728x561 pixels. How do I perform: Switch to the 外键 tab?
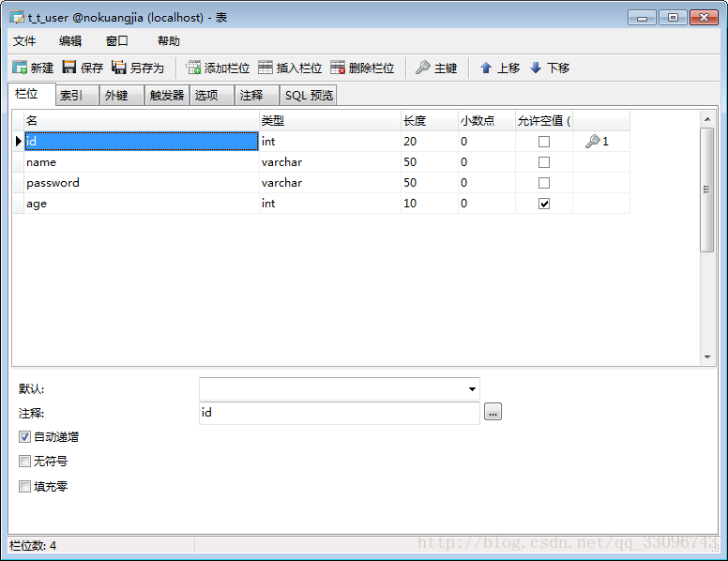coord(122,95)
